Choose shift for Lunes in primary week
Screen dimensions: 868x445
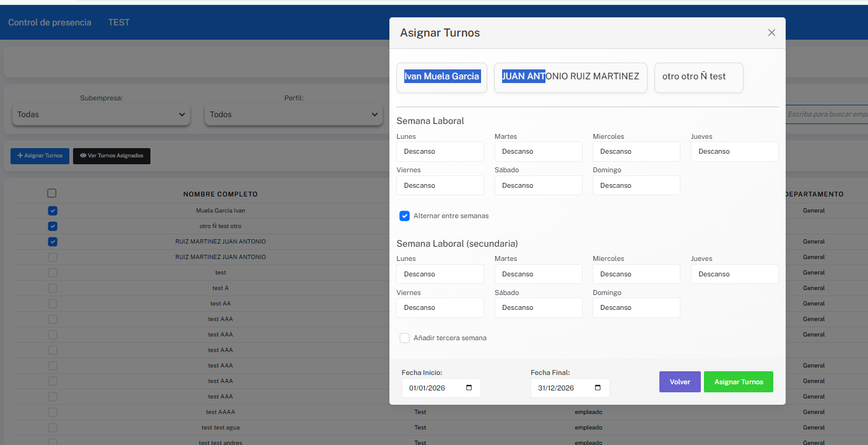click(440, 152)
